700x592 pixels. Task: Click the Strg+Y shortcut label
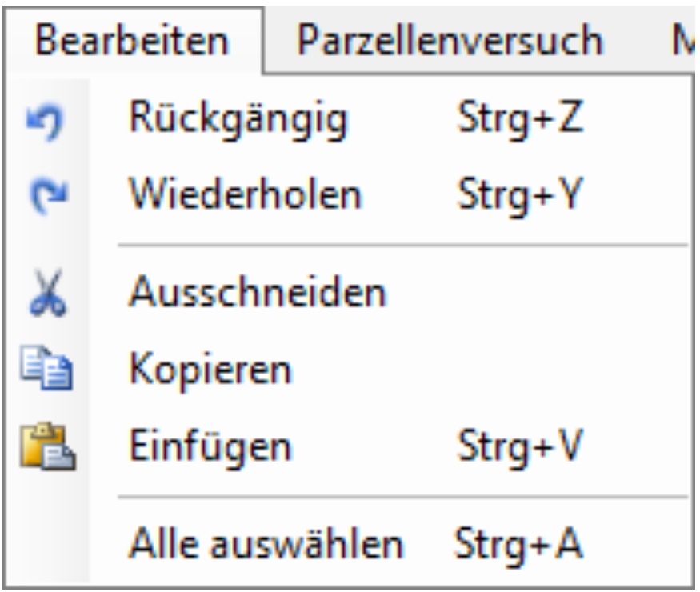[x=520, y=194]
